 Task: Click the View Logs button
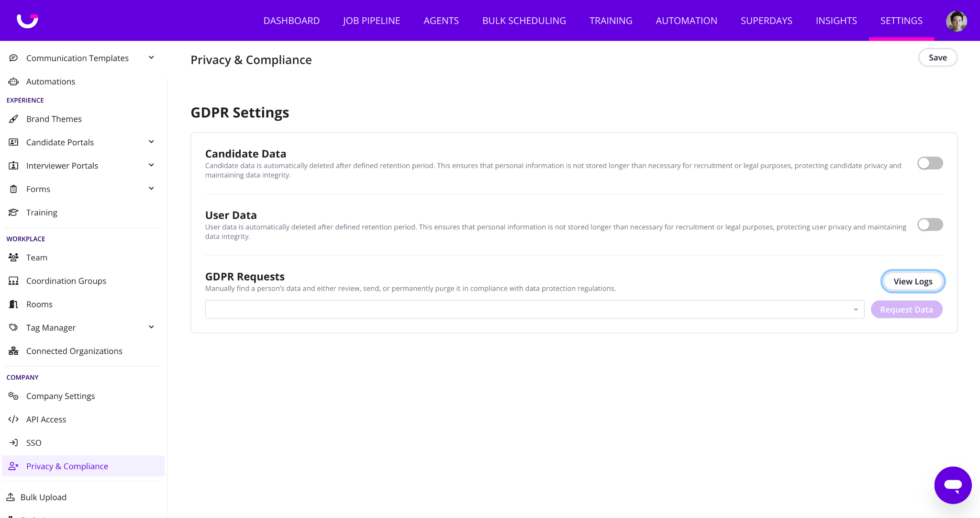coord(913,282)
